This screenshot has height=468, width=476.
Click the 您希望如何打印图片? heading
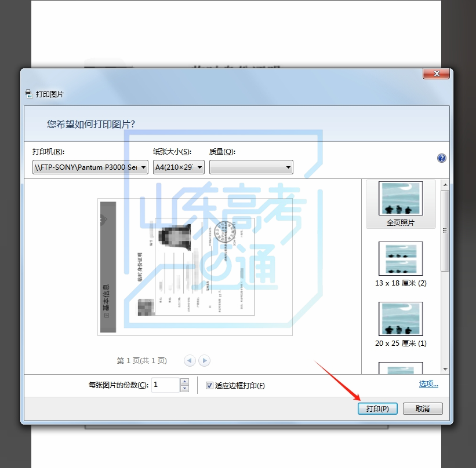tap(91, 124)
